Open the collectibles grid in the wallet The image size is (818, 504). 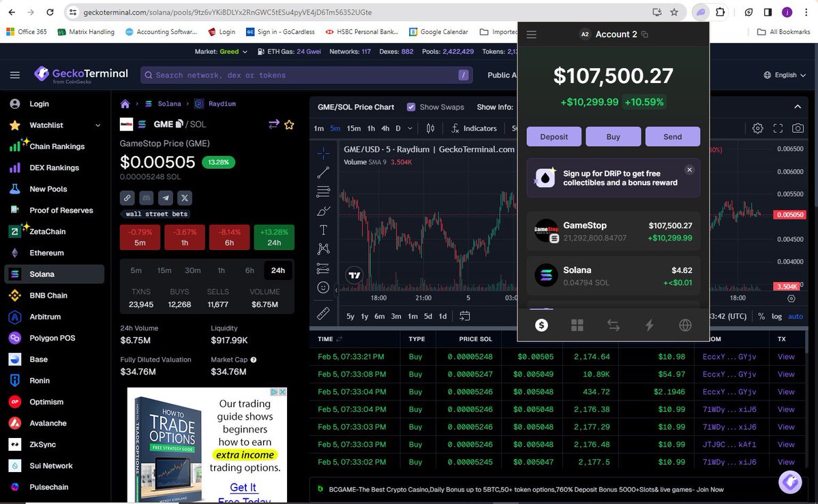pyautogui.click(x=577, y=325)
